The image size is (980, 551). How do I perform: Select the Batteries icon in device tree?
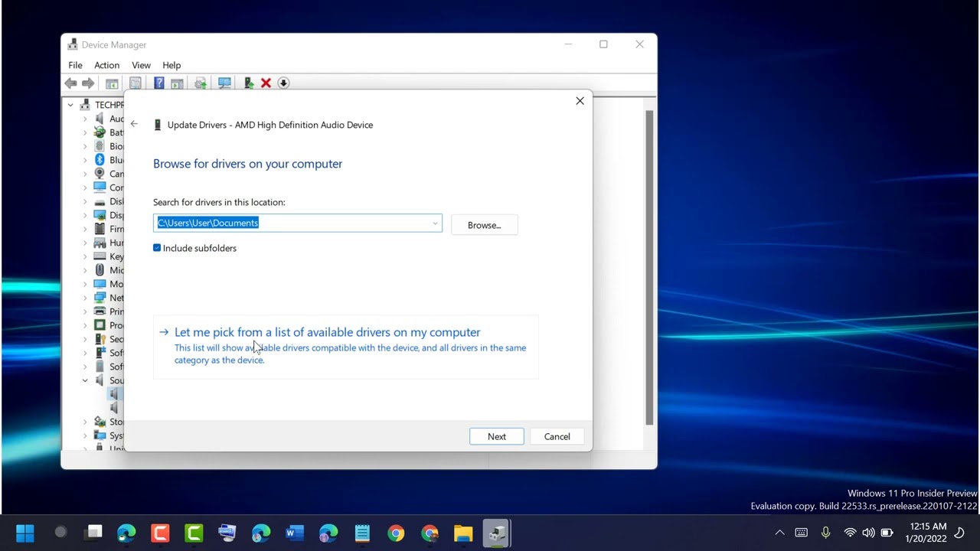(100, 132)
